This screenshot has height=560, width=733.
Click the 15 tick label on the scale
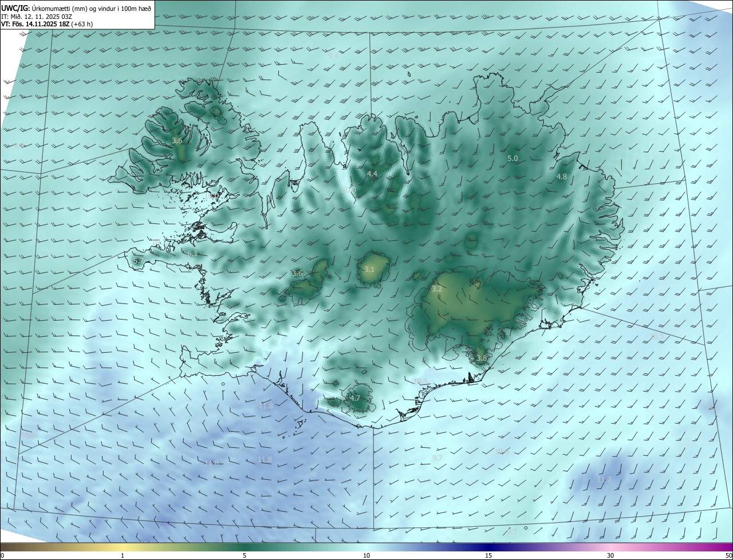tap(488, 555)
